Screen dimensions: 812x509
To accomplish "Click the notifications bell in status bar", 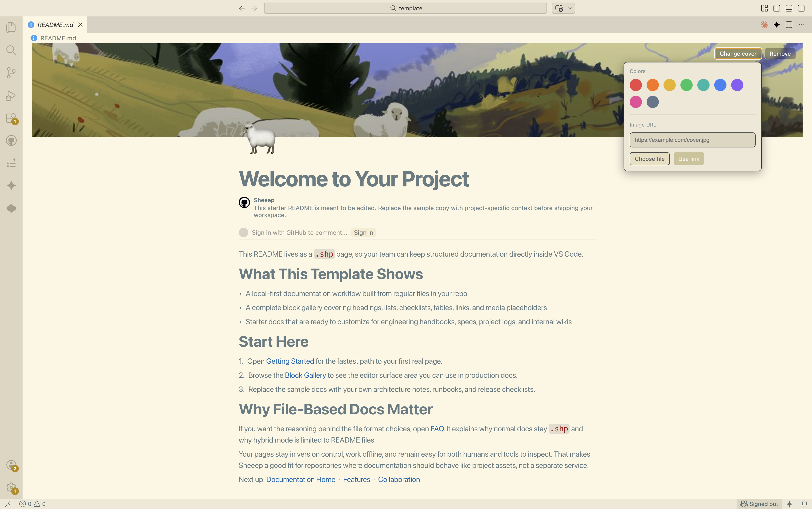I will (804, 504).
